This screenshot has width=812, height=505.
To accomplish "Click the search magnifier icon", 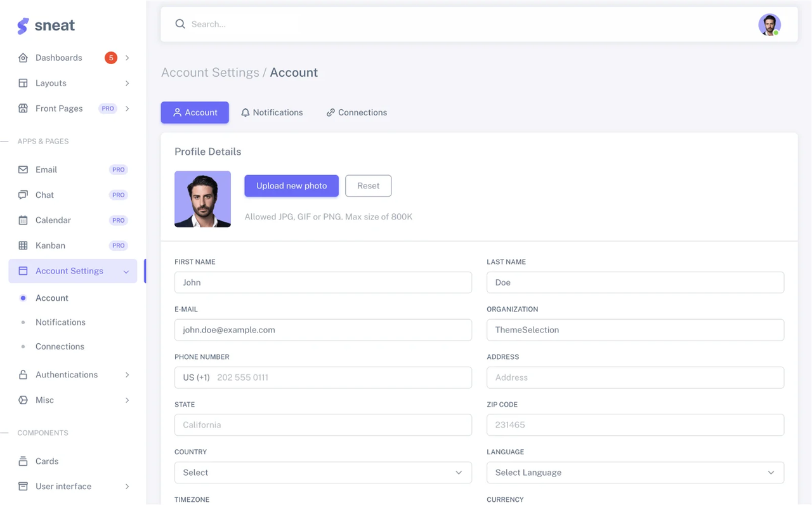I will coord(180,23).
